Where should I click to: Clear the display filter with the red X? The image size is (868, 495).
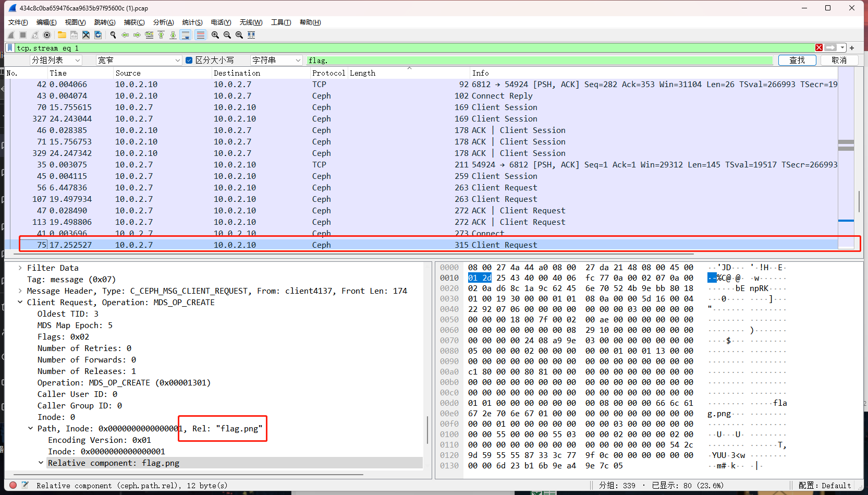(x=819, y=48)
